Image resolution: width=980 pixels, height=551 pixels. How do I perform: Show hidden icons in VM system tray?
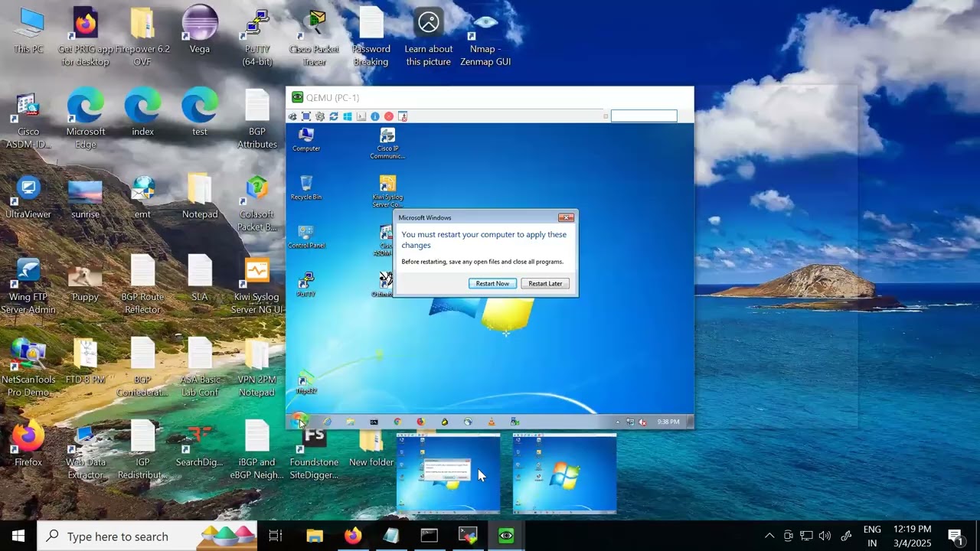pos(618,422)
